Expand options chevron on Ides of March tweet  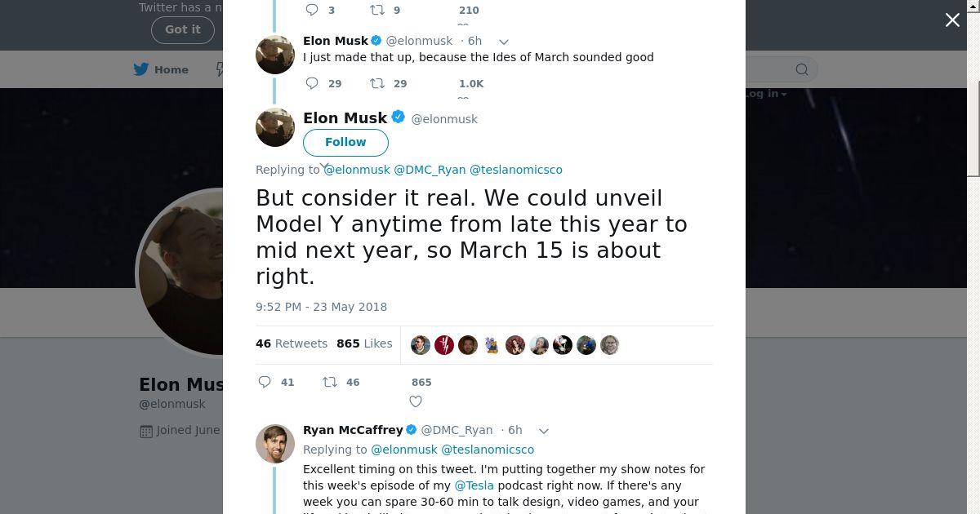coord(504,42)
